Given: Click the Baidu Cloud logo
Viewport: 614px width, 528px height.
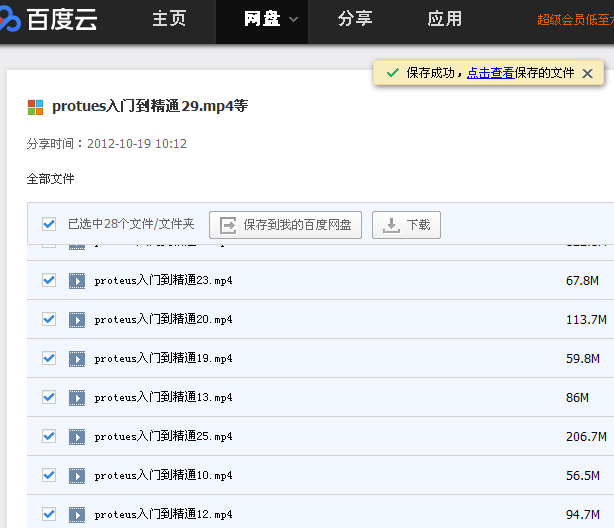Looking at the screenshot, I should [48, 19].
